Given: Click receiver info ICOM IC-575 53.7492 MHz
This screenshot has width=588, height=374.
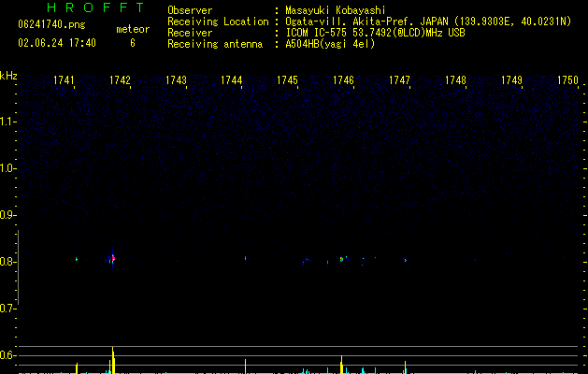Looking at the screenshot, I should click(x=375, y=33).
